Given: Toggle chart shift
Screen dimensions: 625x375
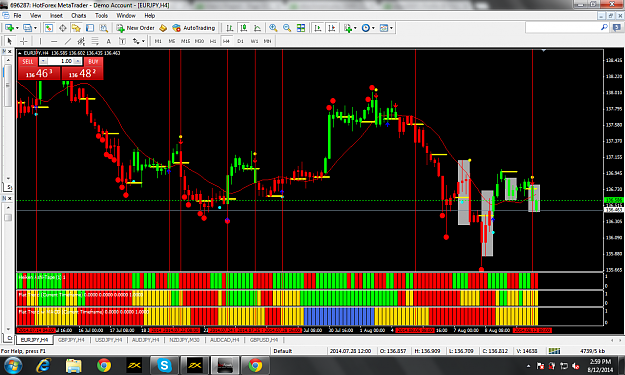Looking at the screenshot, I should coord(331,28).
